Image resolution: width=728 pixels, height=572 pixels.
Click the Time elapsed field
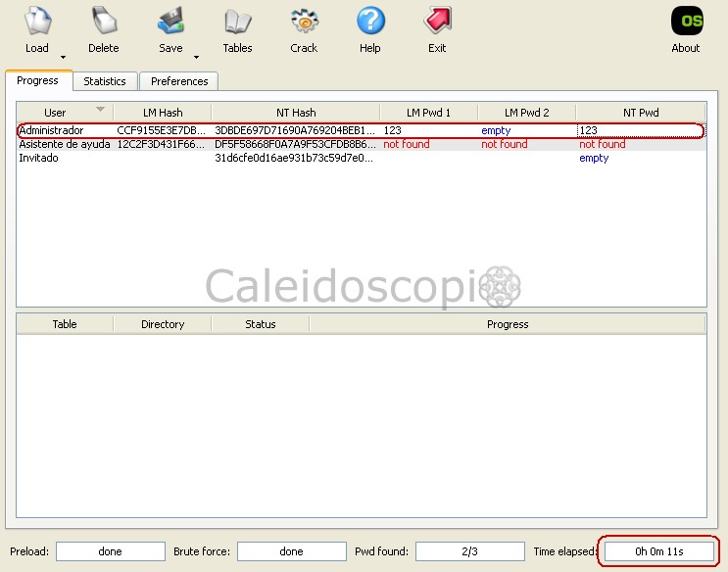[x=659, y=551]
